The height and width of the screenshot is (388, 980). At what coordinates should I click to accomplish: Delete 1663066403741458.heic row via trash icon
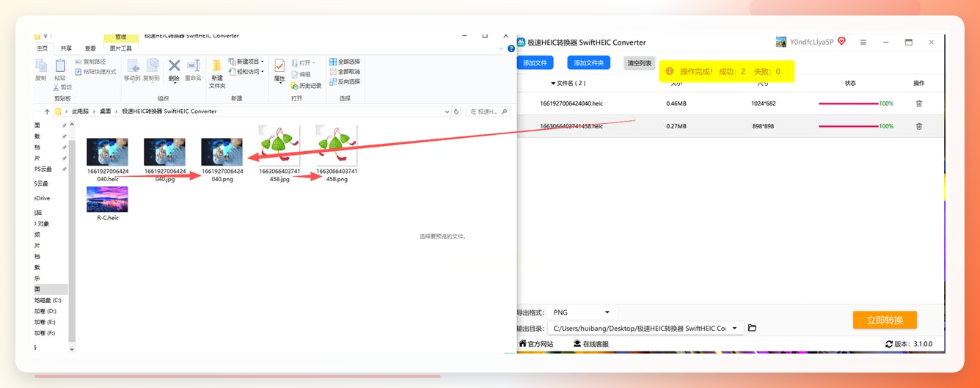[918, 126]
